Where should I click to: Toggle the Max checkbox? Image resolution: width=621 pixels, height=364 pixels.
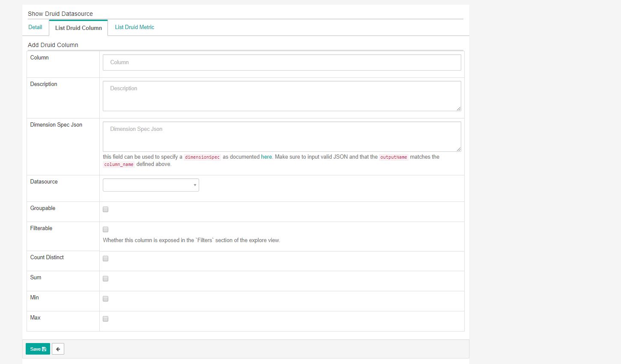coord(105,319)
